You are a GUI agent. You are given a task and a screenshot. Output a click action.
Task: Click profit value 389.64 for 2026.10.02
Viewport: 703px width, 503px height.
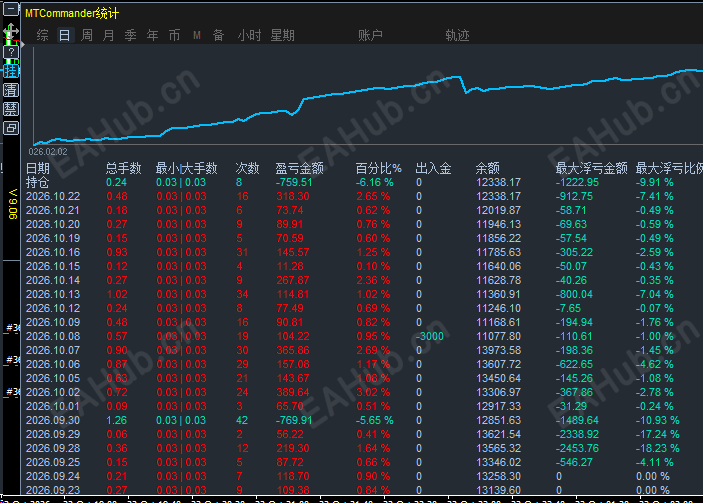[293, 392]
